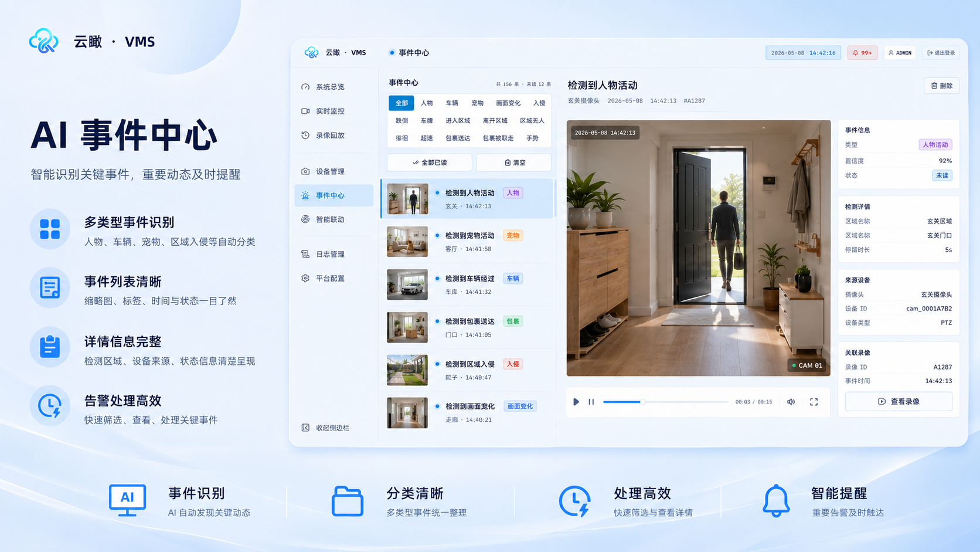This screenshot has width=980, height=552.
Task: Collapse the sidebar via 收起侧边栏
Action: pos(325,428)
